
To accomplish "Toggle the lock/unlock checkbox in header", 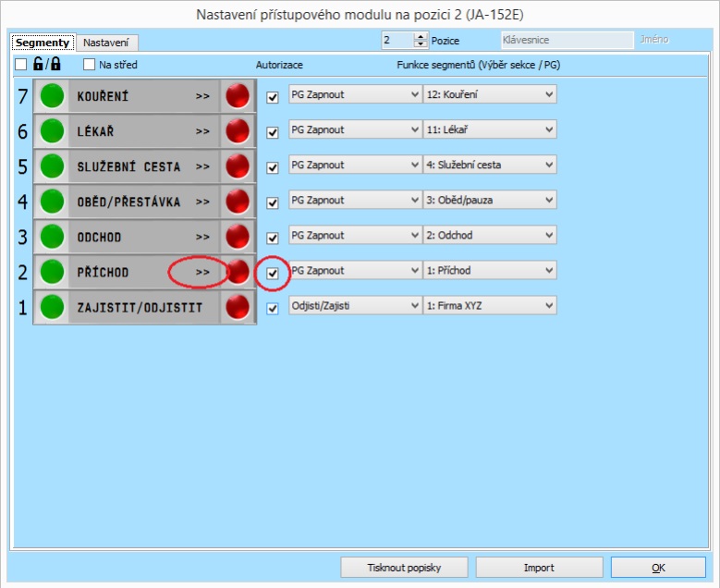I will (21, 65).
